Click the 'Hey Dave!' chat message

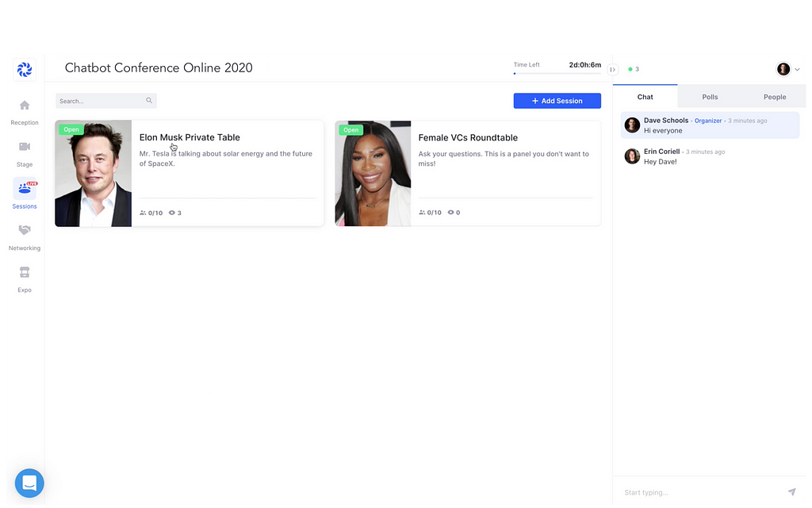661,162
